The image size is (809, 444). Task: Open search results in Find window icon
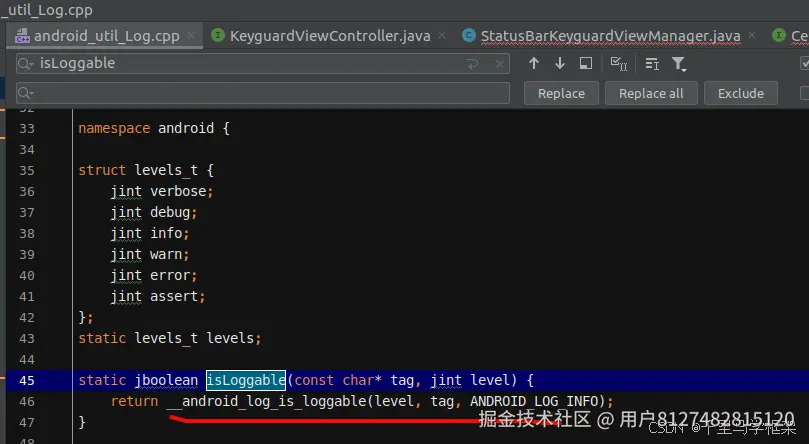[x=586, y=63]
